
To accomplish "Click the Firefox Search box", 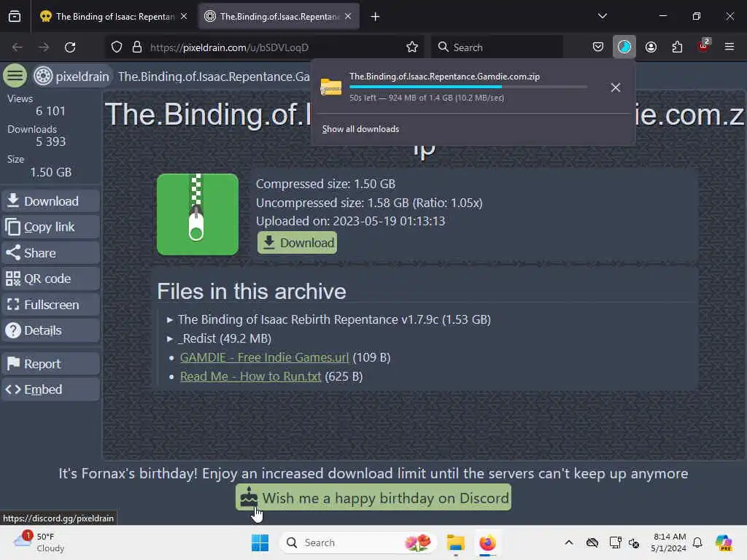I will coord(498,47).
